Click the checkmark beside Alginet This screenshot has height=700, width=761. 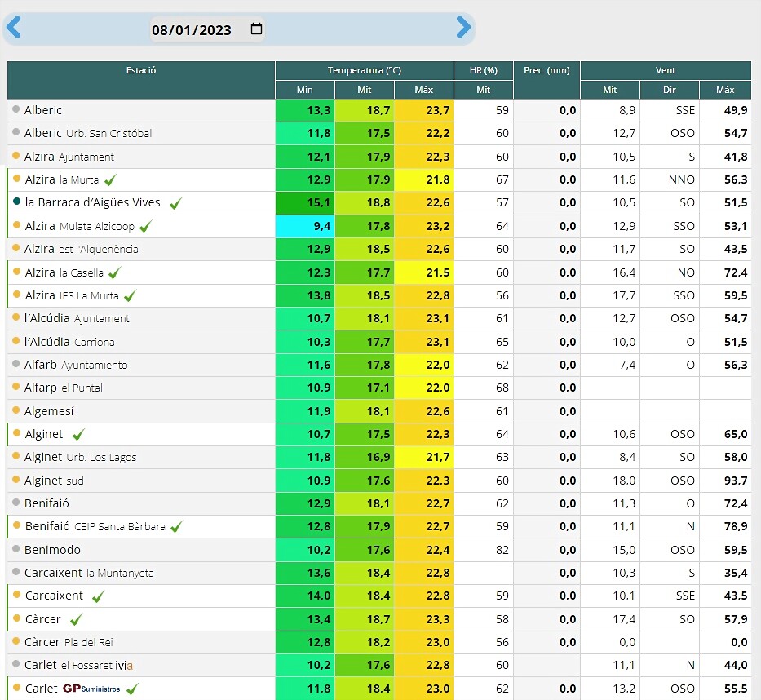[78, 435]
